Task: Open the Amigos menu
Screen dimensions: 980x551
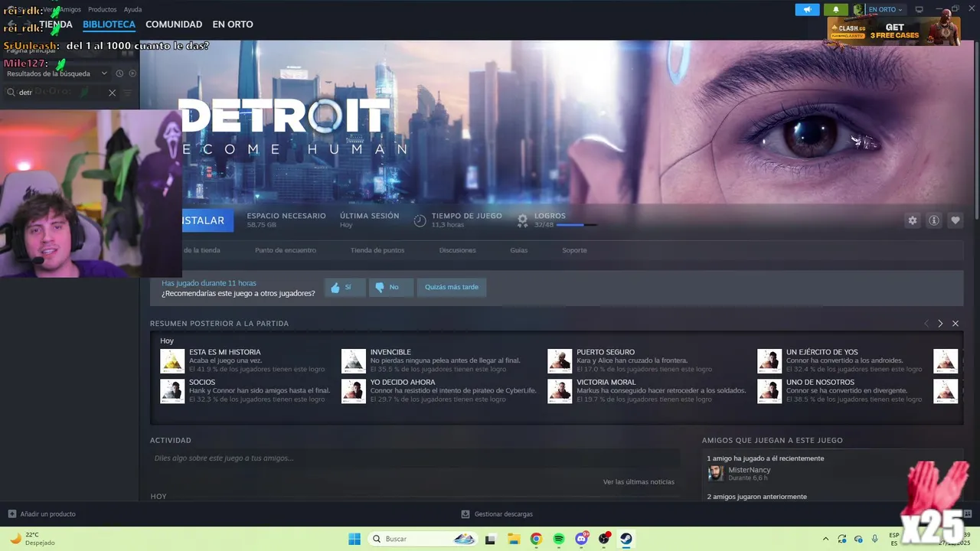Action: pos(70,9)
